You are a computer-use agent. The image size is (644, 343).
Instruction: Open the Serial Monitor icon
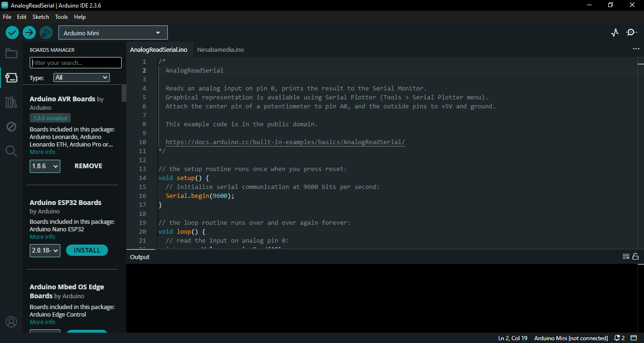click(631, 33)
